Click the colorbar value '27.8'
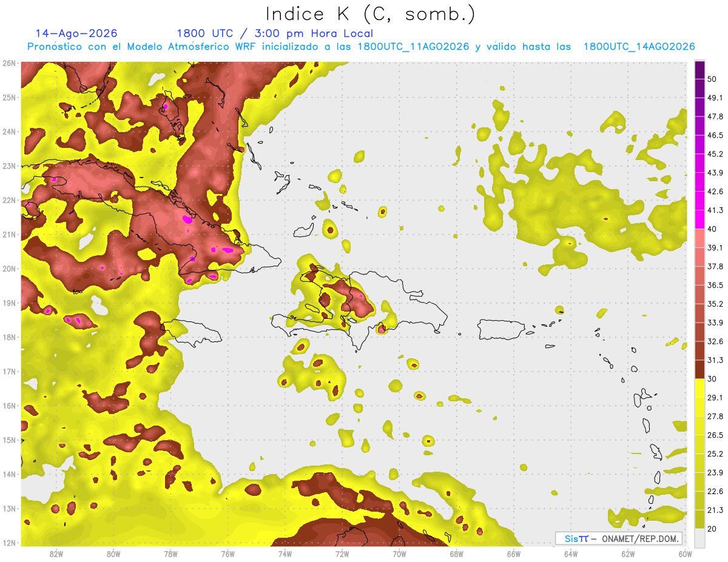 click(x=715, y=416)
